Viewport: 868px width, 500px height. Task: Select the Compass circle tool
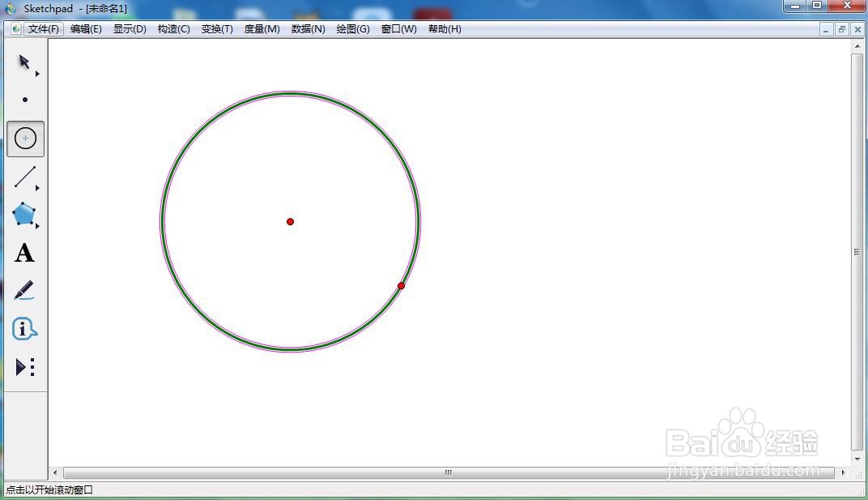[25, 139]
